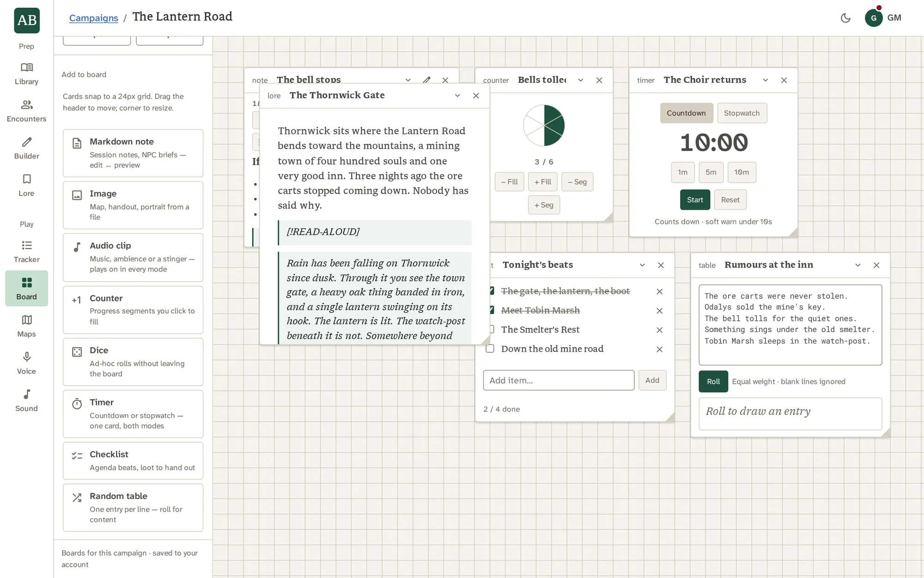Switch timer to Stopwatch mode

click(742, 113)
